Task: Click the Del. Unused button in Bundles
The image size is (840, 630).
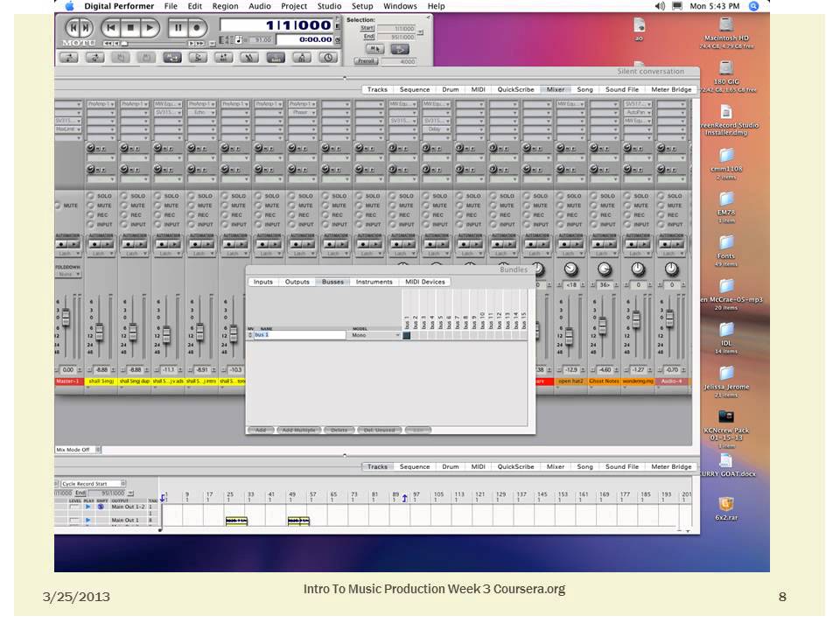Action: pyautogui.click(x=379, y=430)
